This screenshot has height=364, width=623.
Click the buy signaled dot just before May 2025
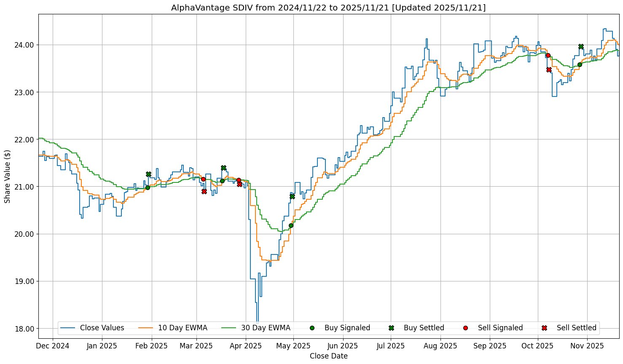[291, 225]
